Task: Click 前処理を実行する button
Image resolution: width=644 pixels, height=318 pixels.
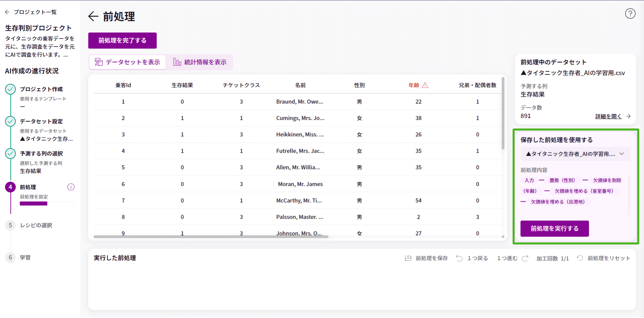Action: 554,229
